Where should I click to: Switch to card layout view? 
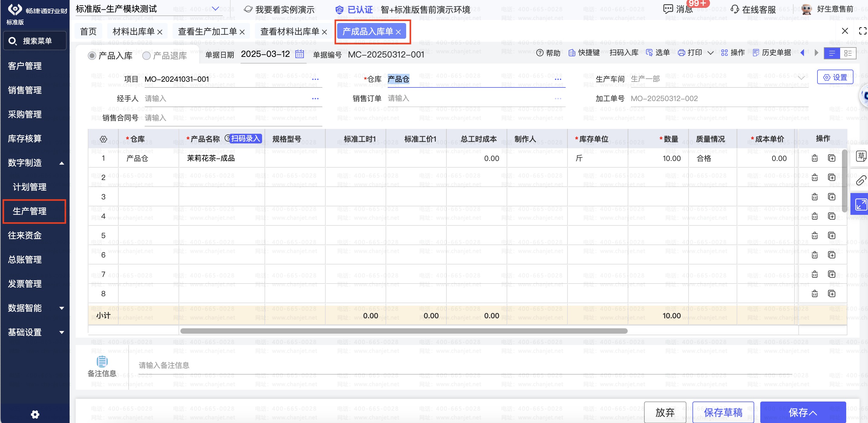848,53
